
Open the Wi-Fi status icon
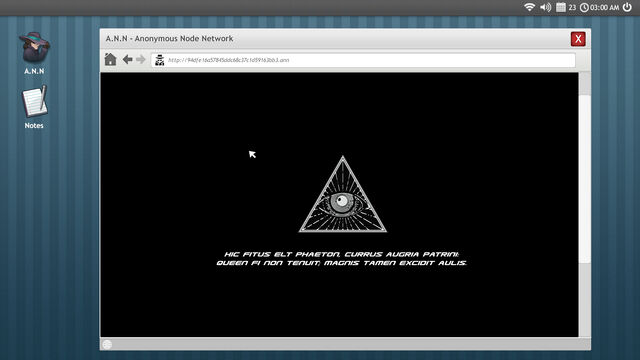pyautogui.click(x=529, y=7)
